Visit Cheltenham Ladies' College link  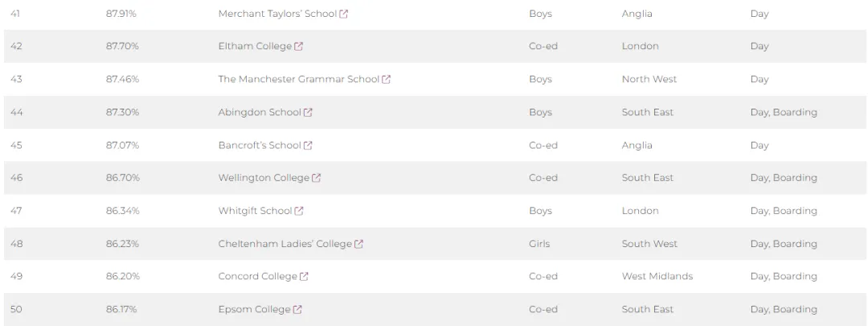point(285,244)
